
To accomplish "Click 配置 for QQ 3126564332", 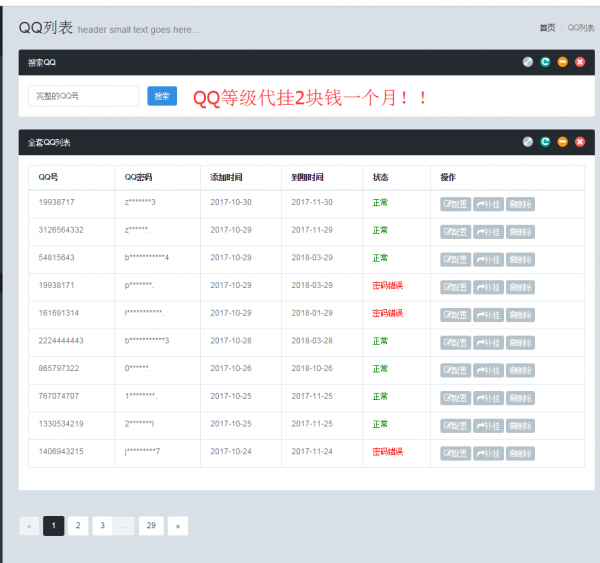I will pyautogui.click(x=455, y=232).
